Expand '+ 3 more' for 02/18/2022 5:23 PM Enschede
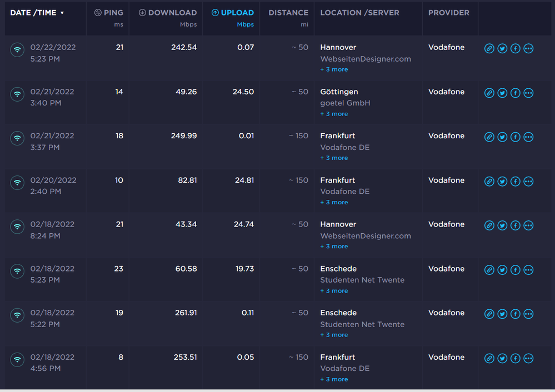The image size is (555, 392). pos(334,291)
